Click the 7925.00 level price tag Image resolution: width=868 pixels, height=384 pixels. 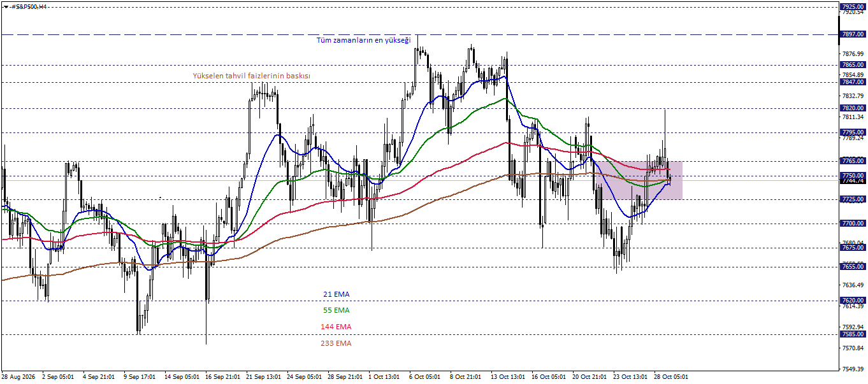point(853,6)
